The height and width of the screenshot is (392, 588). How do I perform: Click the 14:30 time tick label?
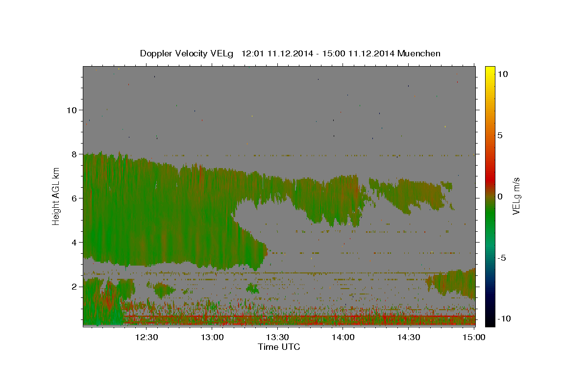(409, 337)
